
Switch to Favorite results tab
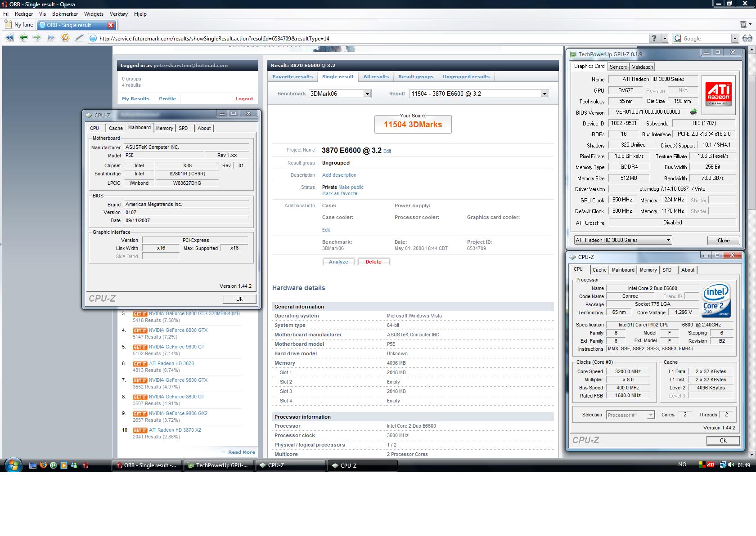click(x=292, y=77)
